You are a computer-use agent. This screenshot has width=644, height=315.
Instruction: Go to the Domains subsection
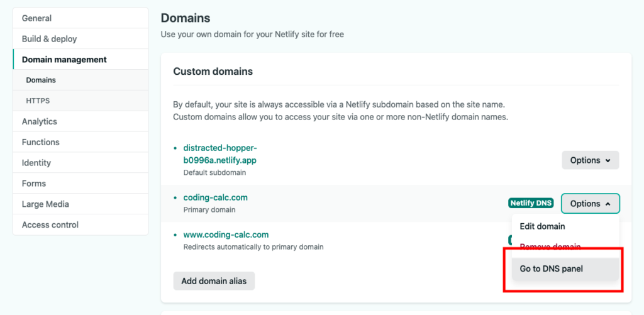[80, 80]
